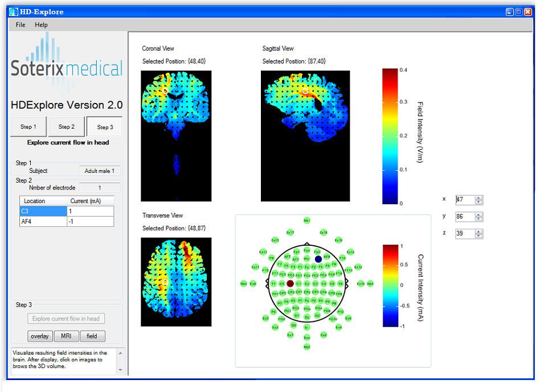Click the blue AF4 electrode on head map
The height and width of the screenshot is (392, 544).
click(x=318, y=259)
